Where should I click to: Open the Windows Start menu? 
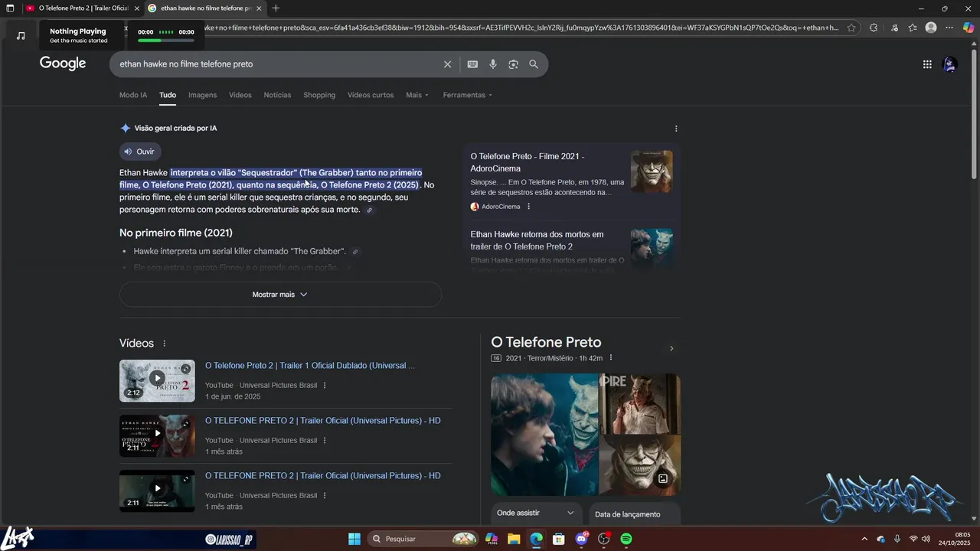click(354, 539)
